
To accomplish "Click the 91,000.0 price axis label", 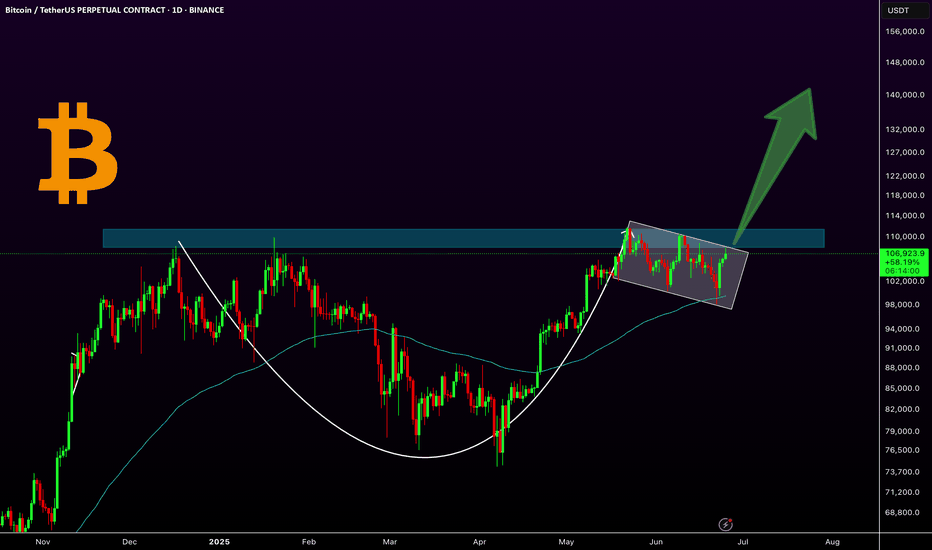I will [x=905, y=348].
